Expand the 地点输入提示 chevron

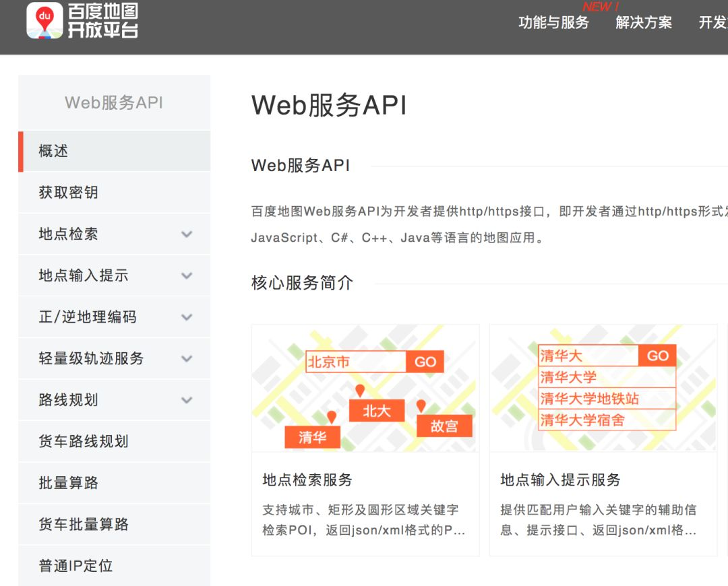coord(187,276)
